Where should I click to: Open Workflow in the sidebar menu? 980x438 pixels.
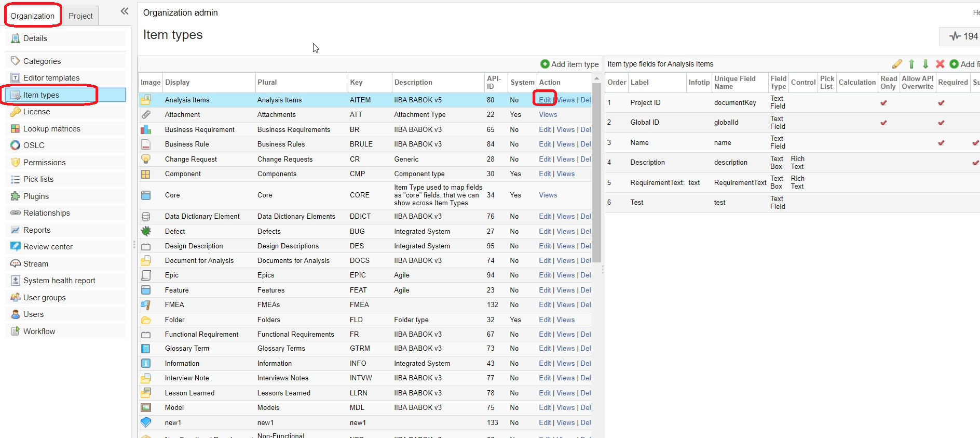pos(39,331)
